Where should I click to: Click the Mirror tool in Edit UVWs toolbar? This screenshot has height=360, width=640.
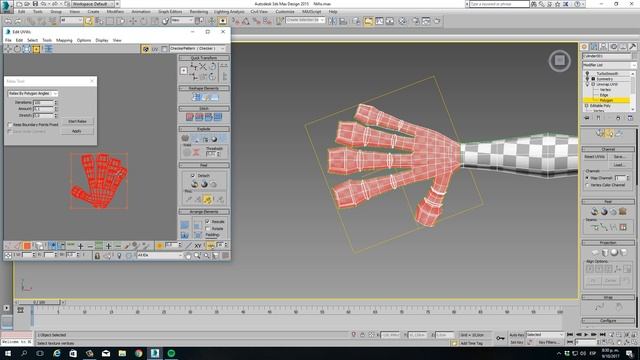(x=49, y=49)
